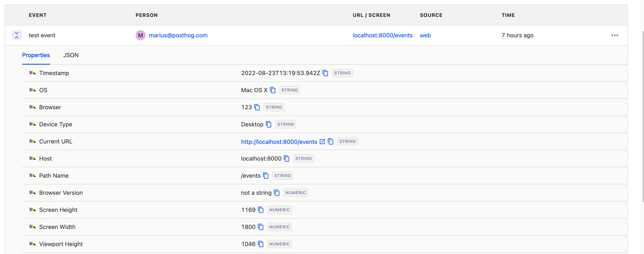Screen dimensions: 644x254
Task: Select the Properties tab
Action: [x=36, y=55]
